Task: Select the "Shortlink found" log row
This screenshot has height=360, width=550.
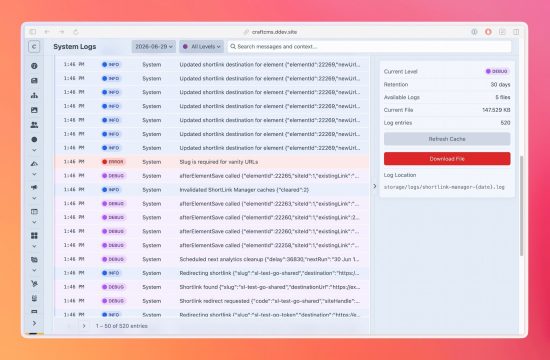Action: [212, 287]
